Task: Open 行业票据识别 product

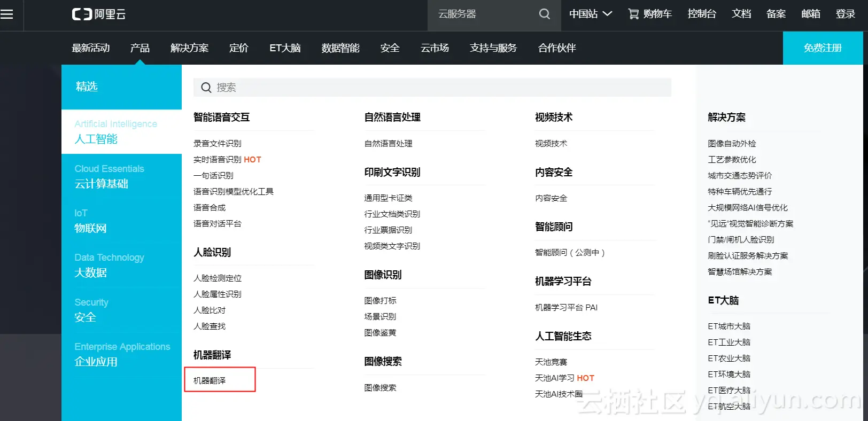Action: [x=388, y=230]
